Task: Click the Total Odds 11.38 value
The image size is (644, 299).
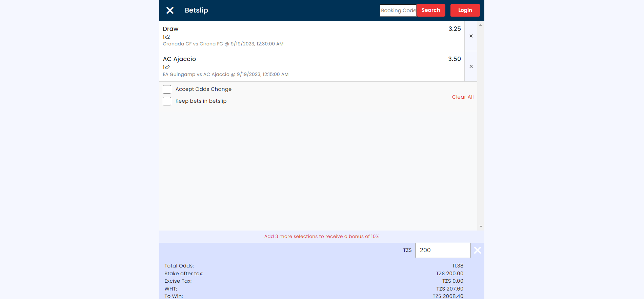Action: pyautogui.click(x=458, y=266)
